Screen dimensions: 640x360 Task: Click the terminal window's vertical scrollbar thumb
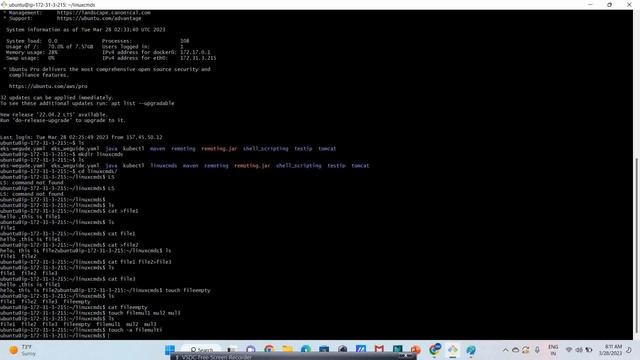(x=636, y=245)
